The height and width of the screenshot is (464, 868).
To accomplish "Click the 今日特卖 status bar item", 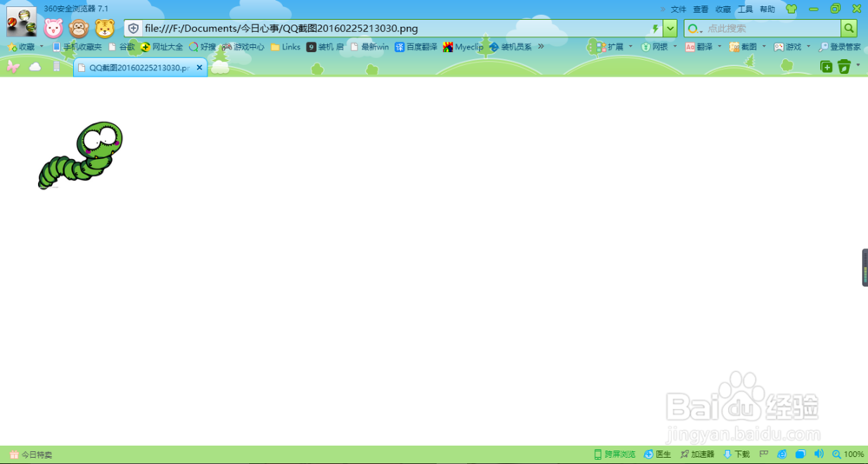I will pos(31,454).
